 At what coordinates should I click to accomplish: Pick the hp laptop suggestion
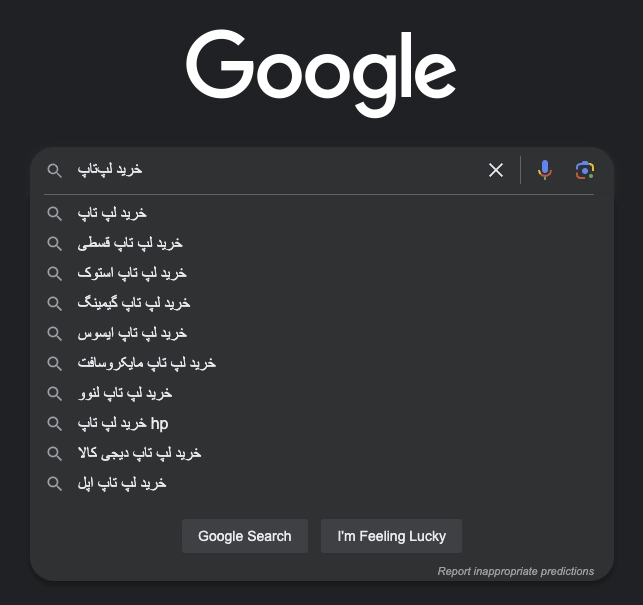(320, 423)
